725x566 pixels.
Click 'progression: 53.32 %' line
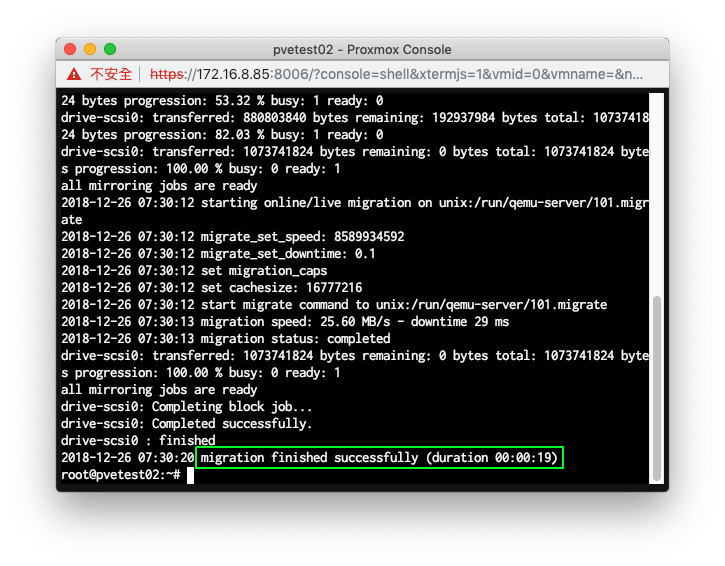(x=222, y=101)
